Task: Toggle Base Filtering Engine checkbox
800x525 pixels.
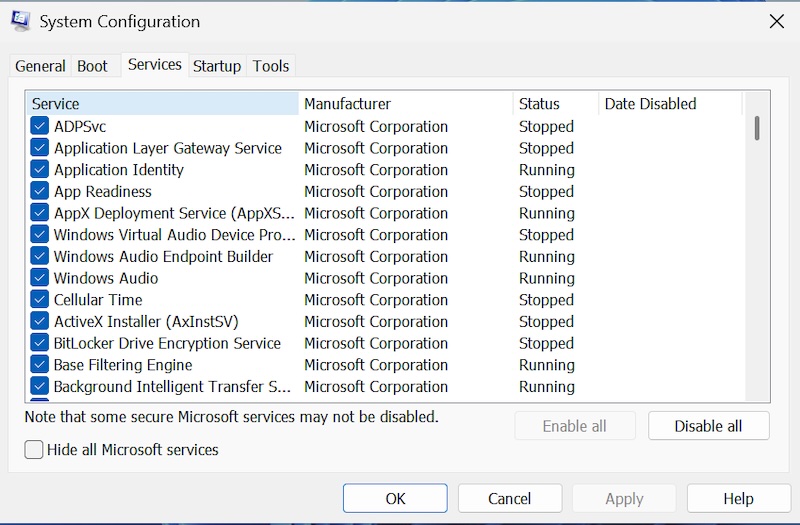Action: [40, 365]
